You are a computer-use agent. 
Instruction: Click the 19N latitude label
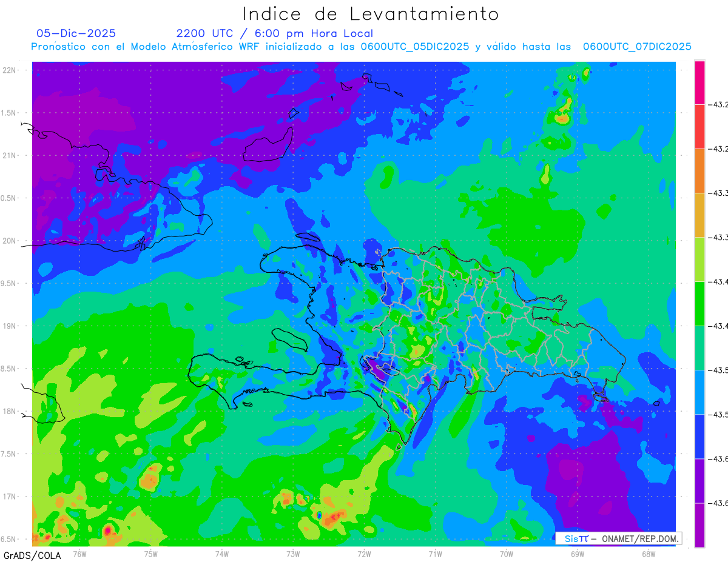(x=10, y=326)
